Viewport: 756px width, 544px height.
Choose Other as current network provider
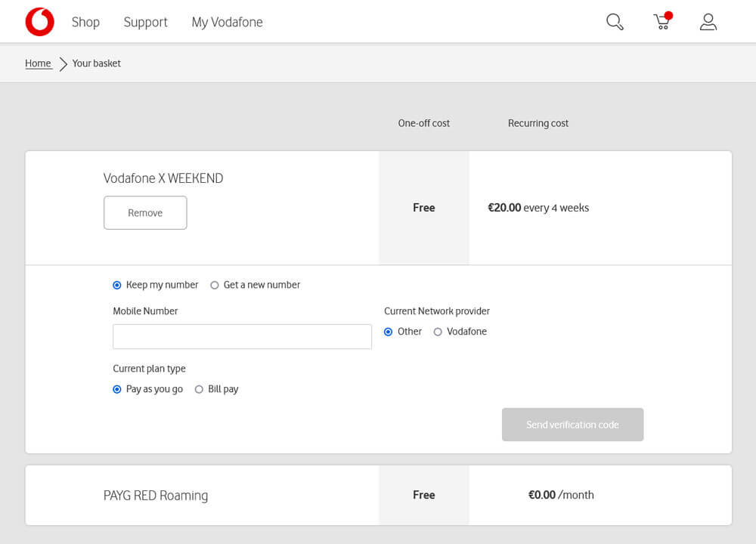(x=388, y=332)
